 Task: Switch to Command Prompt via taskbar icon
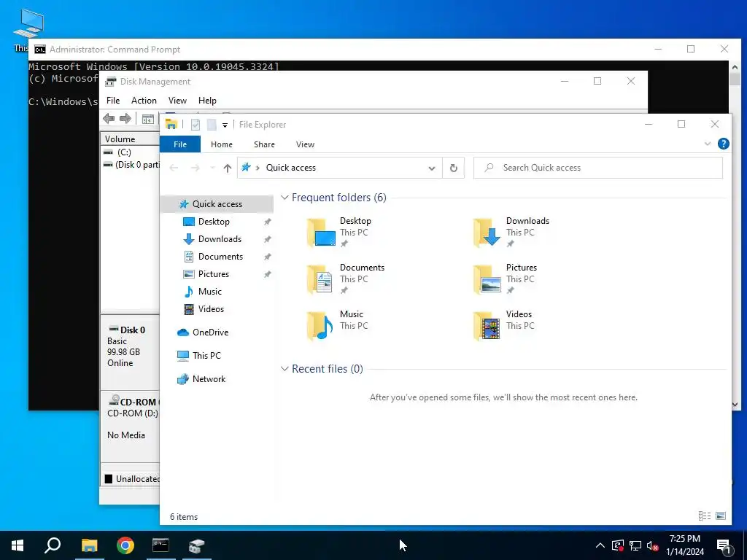pos(160,545)
